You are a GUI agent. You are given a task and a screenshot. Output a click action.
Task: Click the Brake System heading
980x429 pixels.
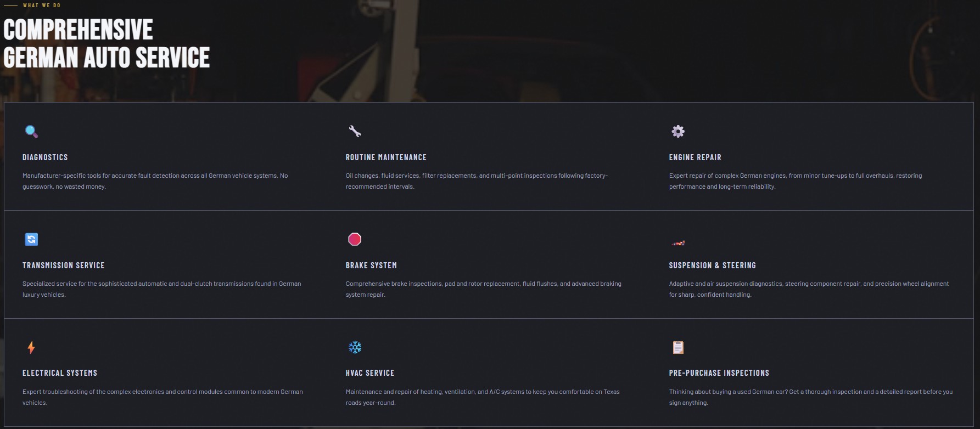pyautogui.click(x=371, y=266)
